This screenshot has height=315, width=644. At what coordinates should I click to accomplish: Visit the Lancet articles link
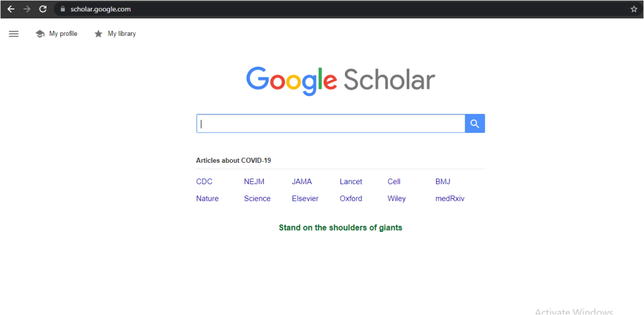tap(351, 182)
